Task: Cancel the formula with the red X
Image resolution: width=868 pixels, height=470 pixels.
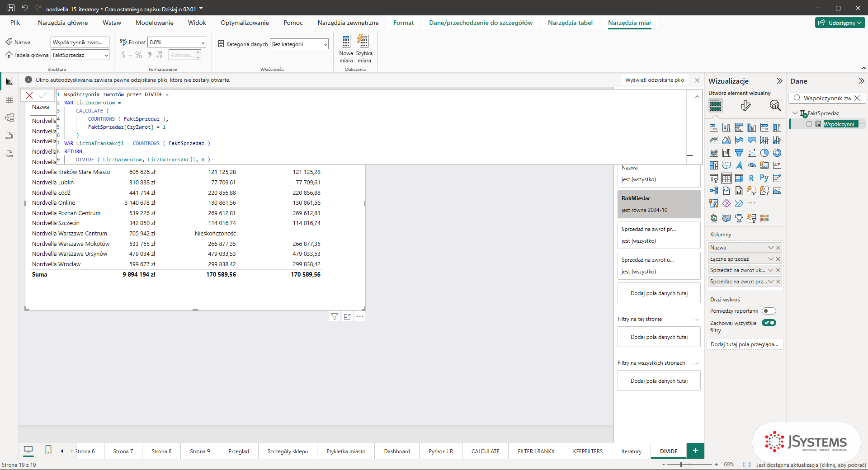Action: coord(29,95)
